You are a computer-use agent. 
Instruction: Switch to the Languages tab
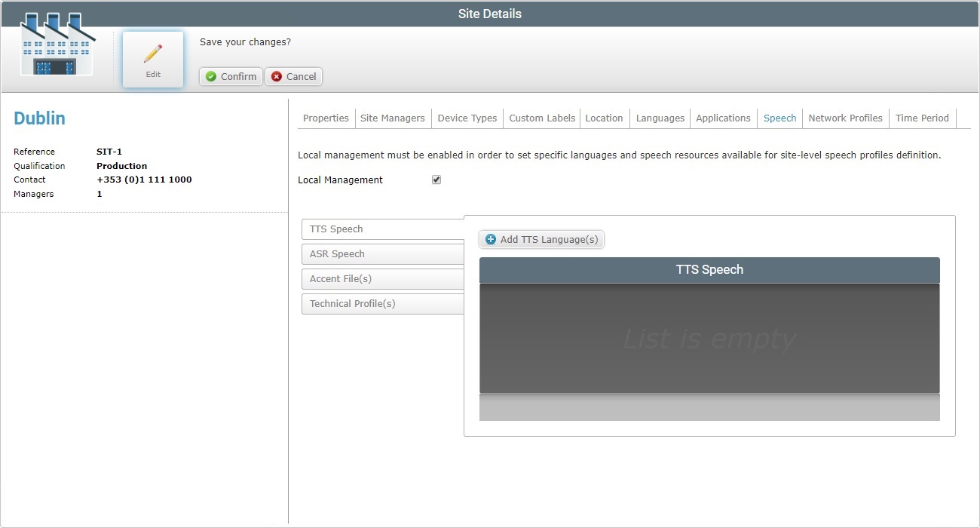pyautogui.click(x=660, y=118)
